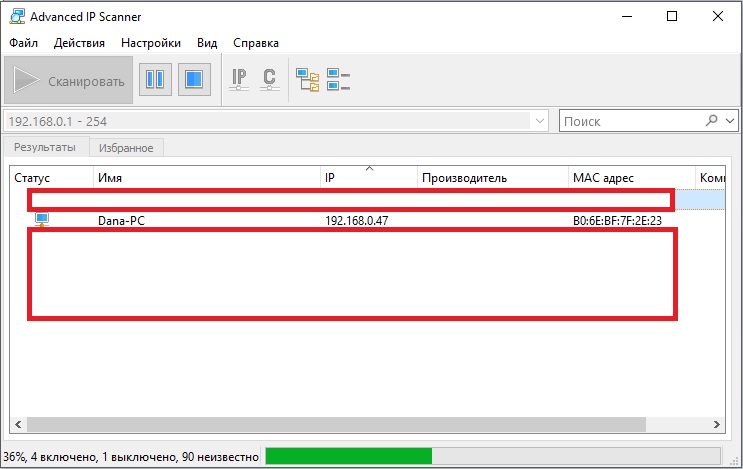The image size is (743, 469).
Task: Click the status text 36%, 4 включено
Action: point(131,457)
